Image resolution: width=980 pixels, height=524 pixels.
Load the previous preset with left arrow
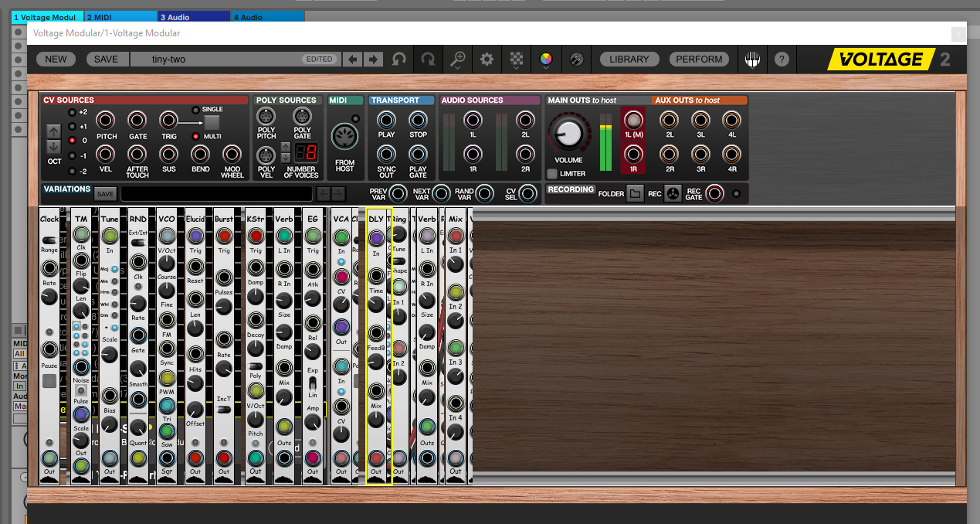click(x=352, y=59)
